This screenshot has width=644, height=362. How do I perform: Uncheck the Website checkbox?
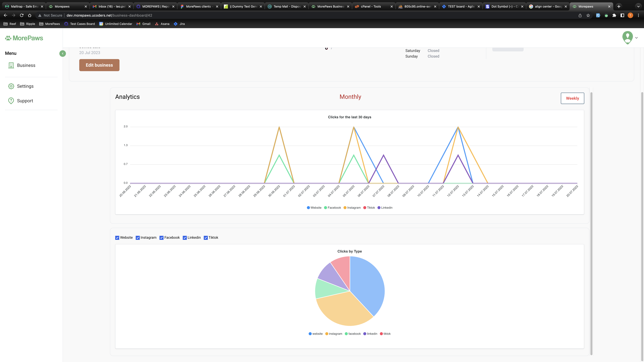[117, 238]
